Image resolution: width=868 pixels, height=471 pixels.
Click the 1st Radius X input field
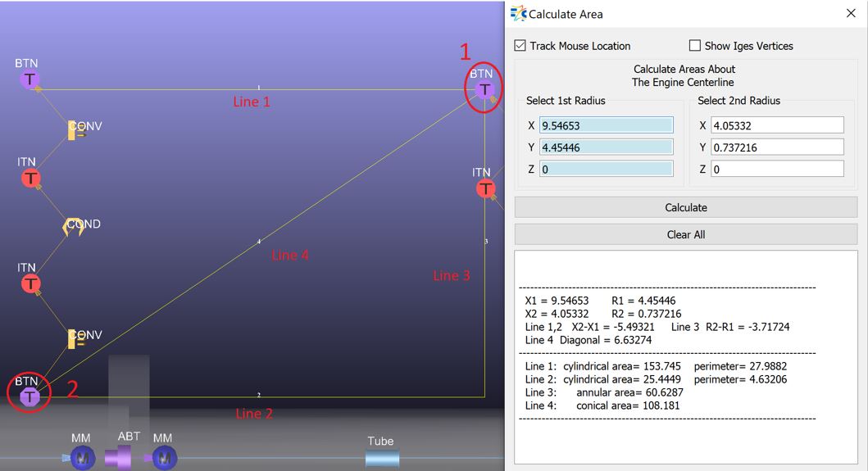tap(607, 125)
